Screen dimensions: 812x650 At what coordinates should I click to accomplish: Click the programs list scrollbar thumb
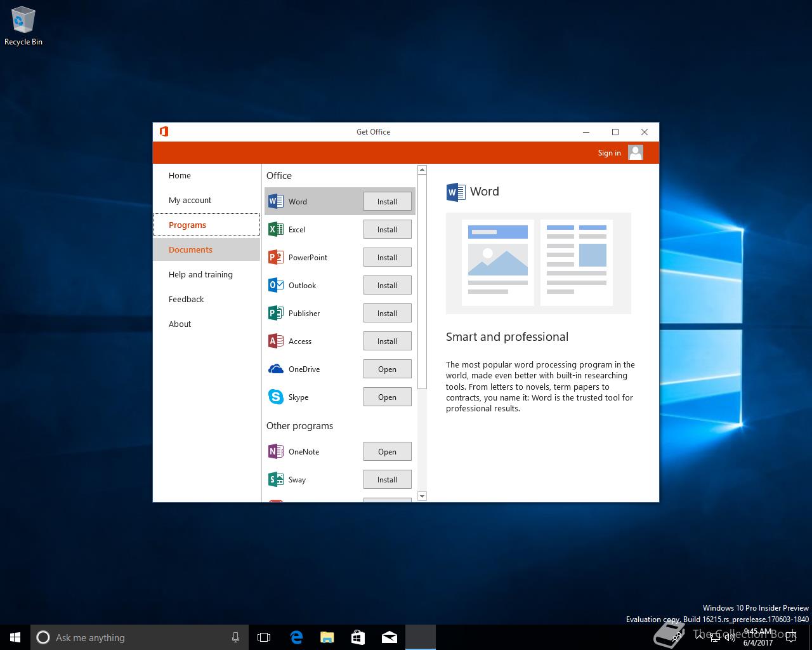coord(422,282)
